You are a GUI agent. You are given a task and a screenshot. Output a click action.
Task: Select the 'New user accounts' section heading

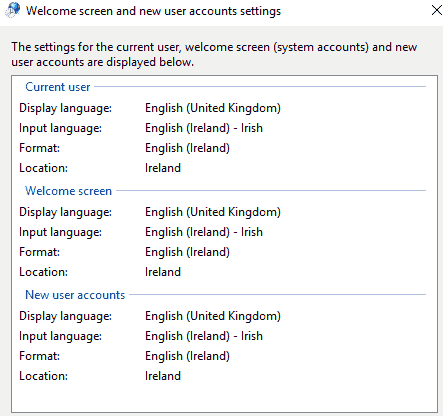(x=75, y=295)
